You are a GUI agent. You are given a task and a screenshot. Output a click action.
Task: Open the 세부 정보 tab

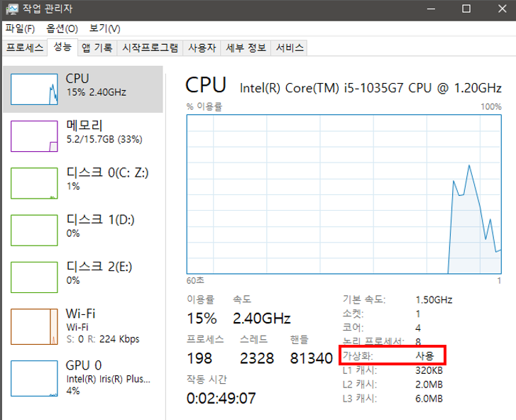[x=246, y=48]
